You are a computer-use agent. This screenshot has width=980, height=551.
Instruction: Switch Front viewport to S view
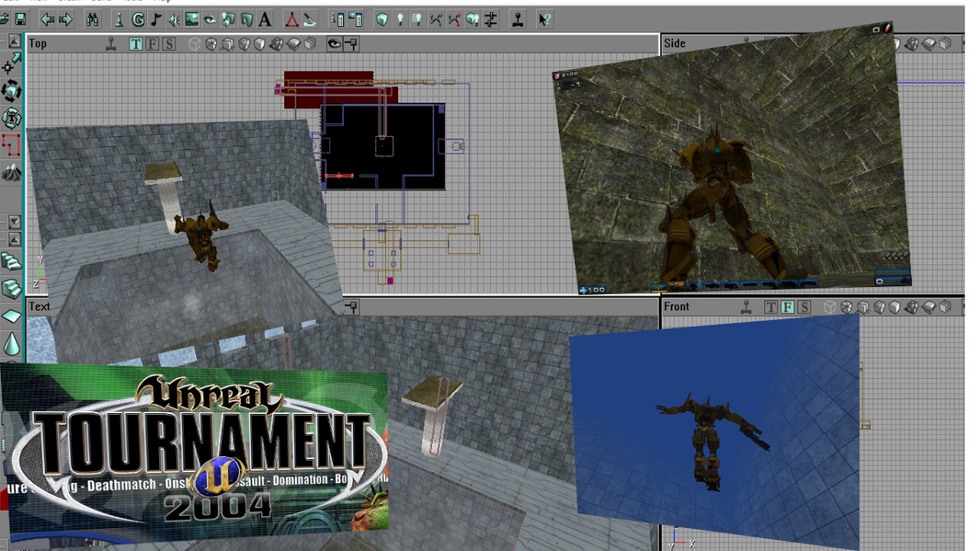click(804, 307)
